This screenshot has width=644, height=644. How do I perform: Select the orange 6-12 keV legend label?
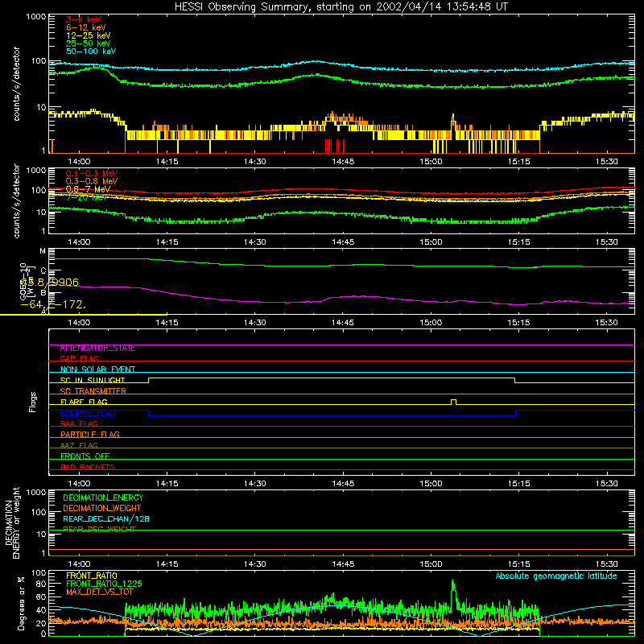click(x=86, y=27)
